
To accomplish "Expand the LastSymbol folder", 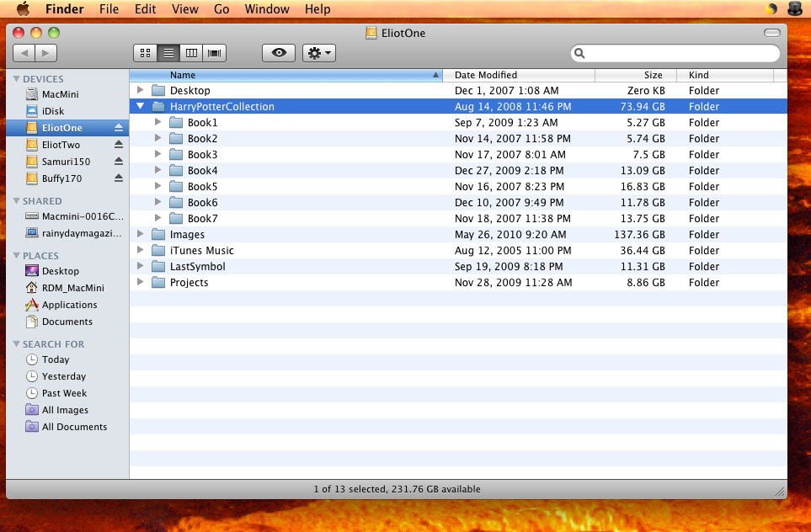I will (x=140, y=266).
